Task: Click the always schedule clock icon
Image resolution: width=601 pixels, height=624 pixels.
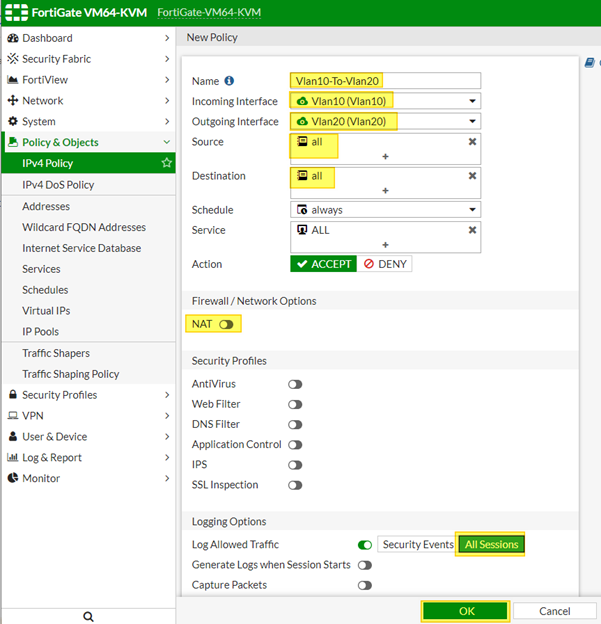Action: click(302, 210)
